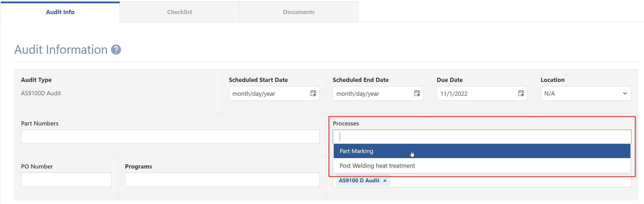Click the Processes search input
Viewport: 644px width, 204px height.
[482, 137]
